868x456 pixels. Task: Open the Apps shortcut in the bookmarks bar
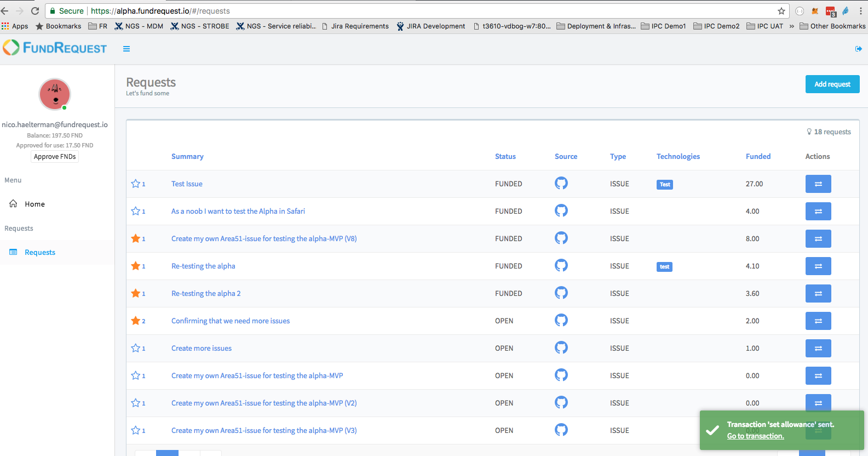tap(15, 26)
